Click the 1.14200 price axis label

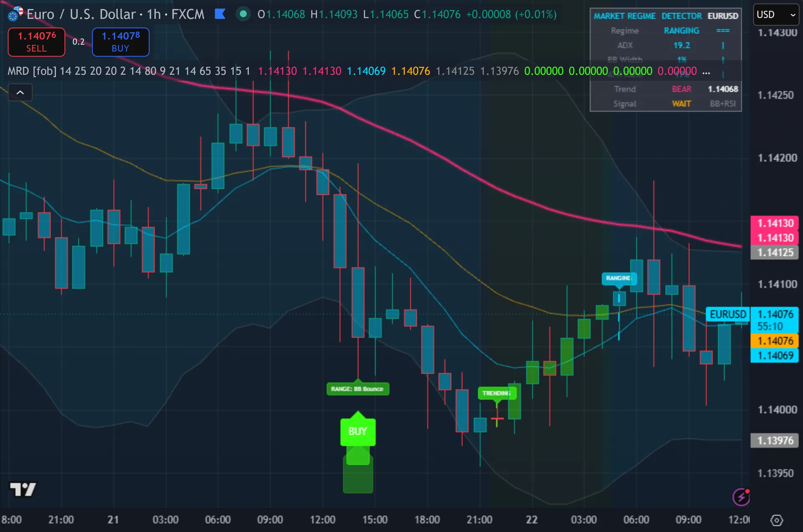tap(777, 158)
